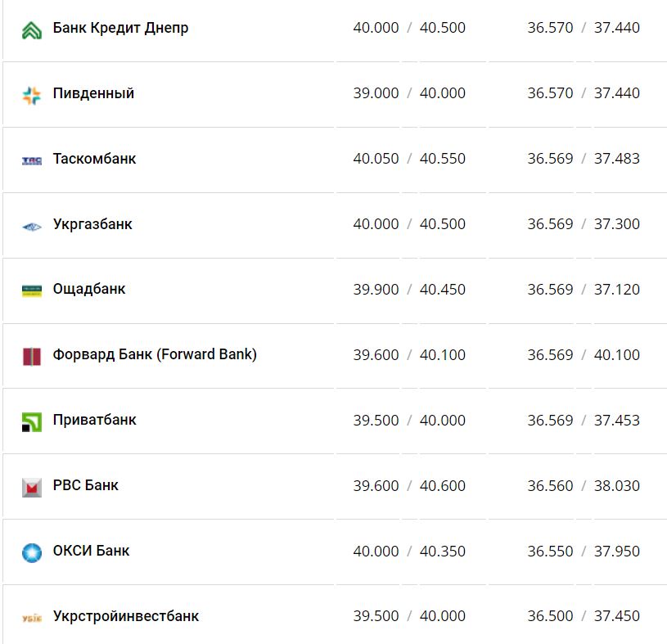The height and width of the screenshot is (644, 667).
Task: Click the Приватбанк green-black logo
Action: point(31,421)
